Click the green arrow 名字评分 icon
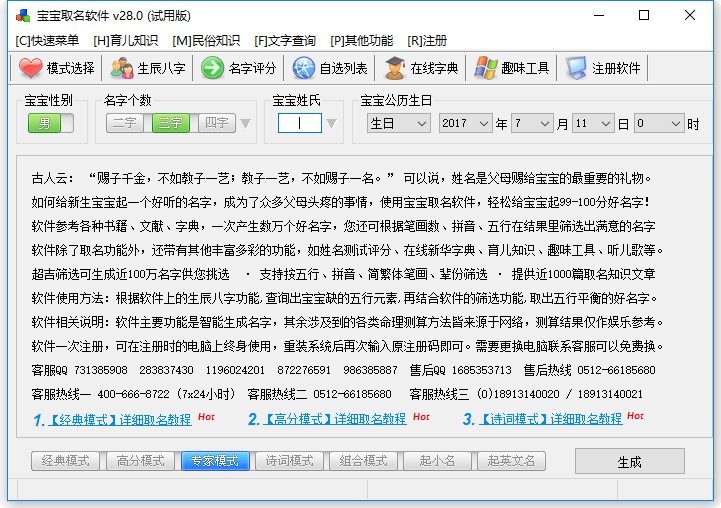 tap(212, 68)
